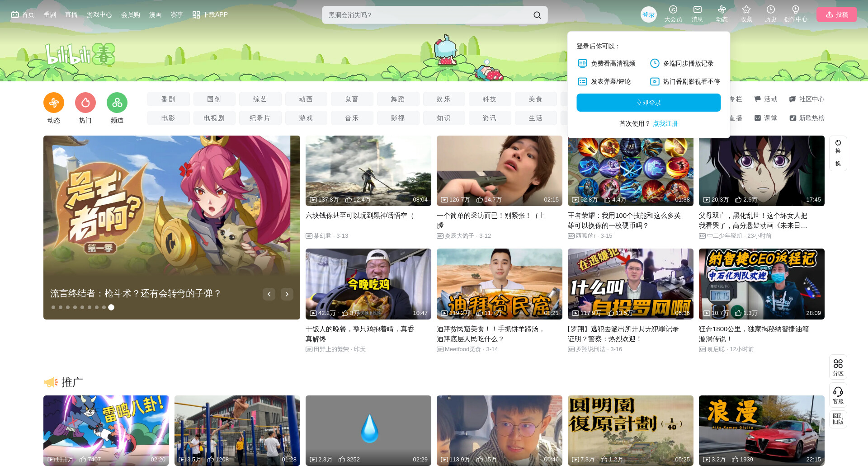This screenshot has width=868, height=470.
Task: Click the 下载APP grid icon
Action: 196,15
